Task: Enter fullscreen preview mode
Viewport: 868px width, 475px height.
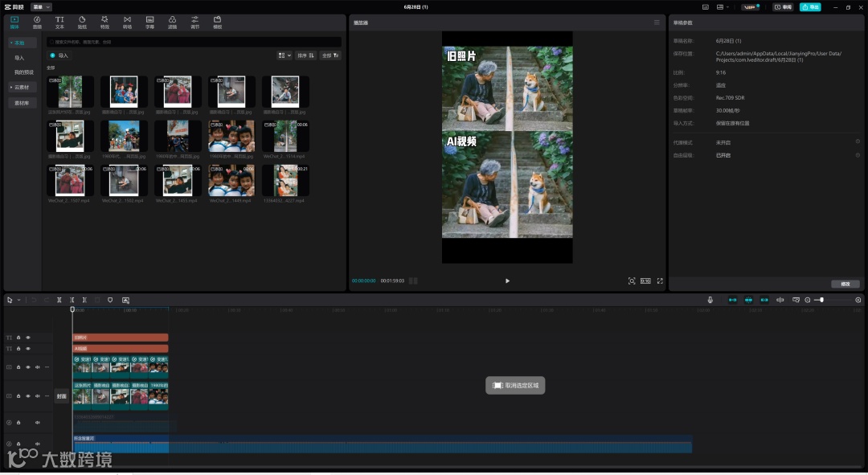Action: (x=660, y=281)
